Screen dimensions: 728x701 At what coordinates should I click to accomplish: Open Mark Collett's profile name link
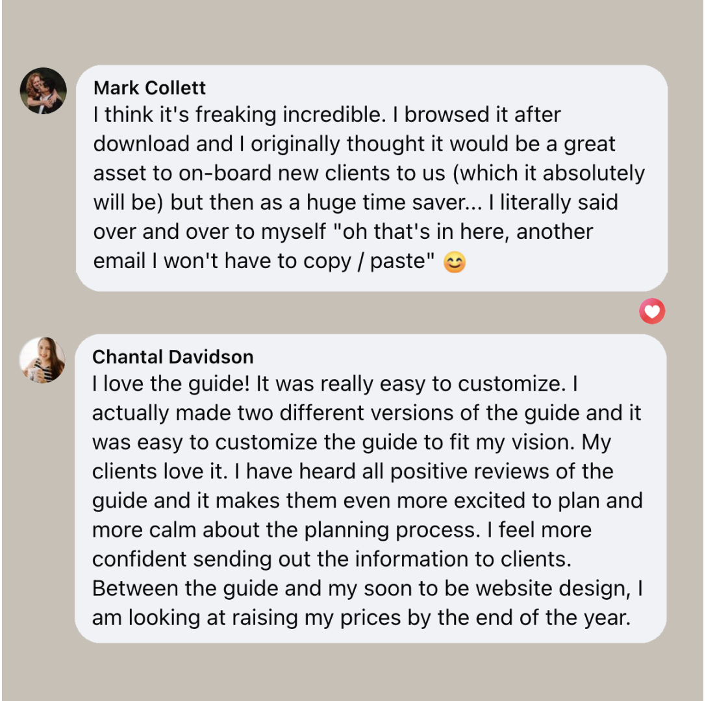(149, 88)
